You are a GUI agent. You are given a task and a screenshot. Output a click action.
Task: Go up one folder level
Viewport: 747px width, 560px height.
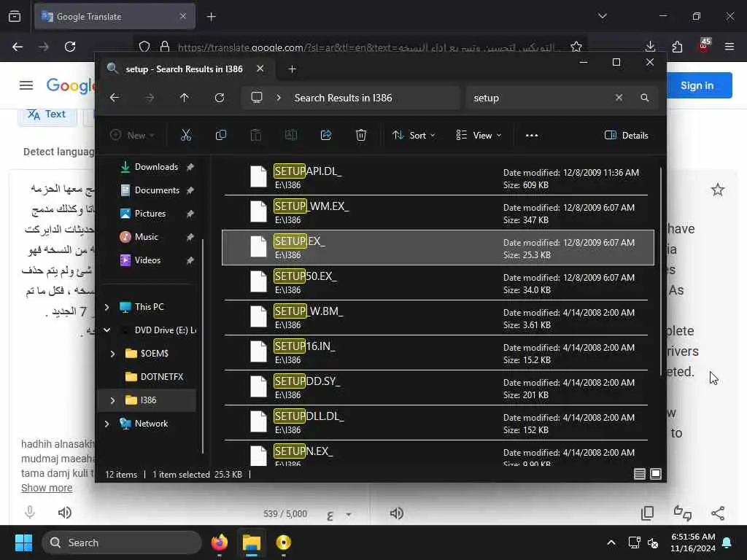185,98
